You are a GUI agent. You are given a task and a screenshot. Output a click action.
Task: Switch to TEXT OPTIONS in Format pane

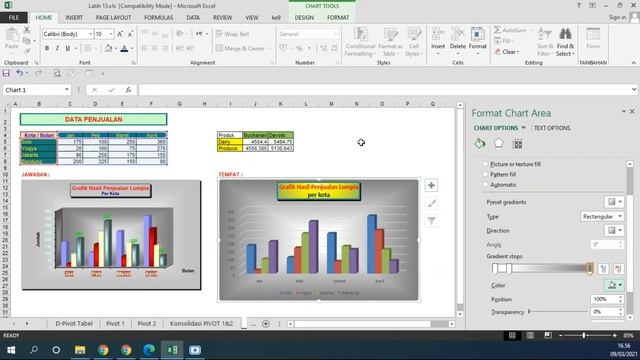coord(552,128)
